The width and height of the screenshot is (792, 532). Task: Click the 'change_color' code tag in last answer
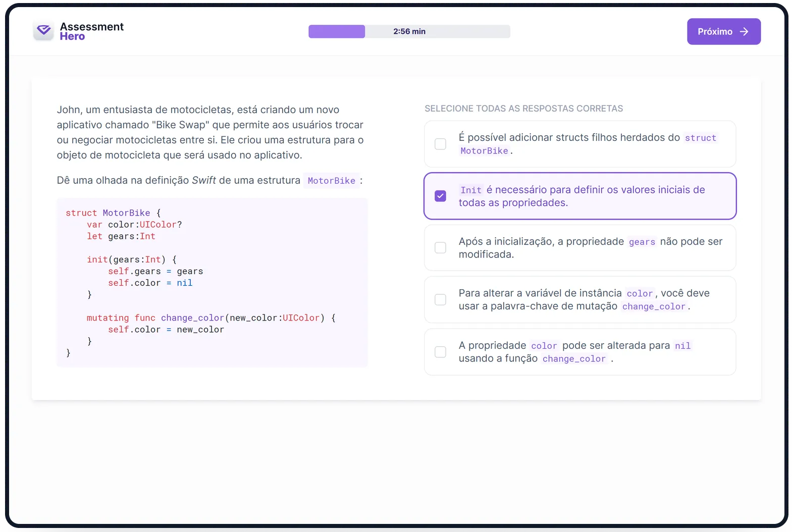coord(574,359)
